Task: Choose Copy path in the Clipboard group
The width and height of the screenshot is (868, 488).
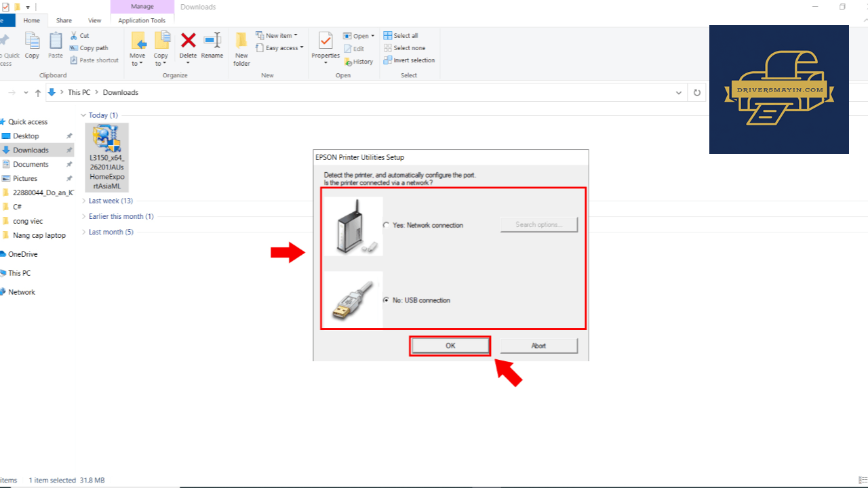Action: point(89,48)
